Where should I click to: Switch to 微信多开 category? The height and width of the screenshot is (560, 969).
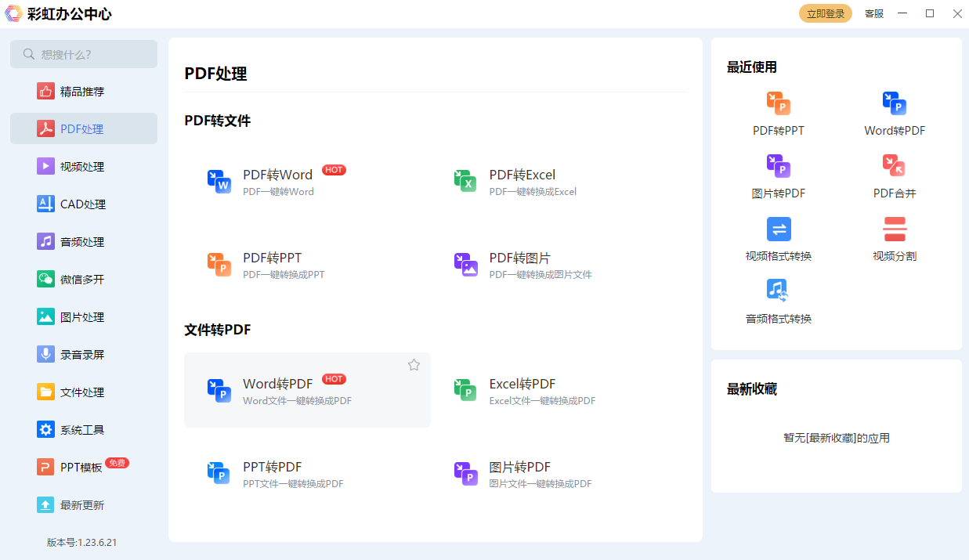tap(84, 279)
